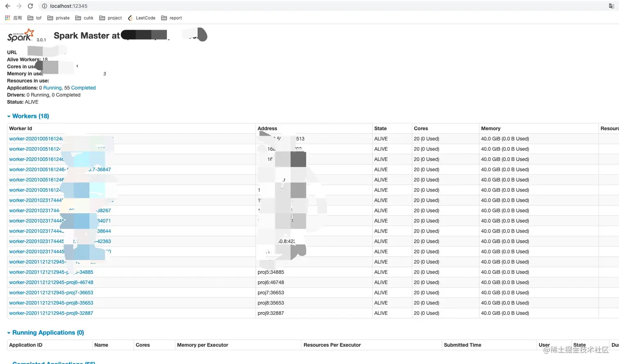Collapse the Running Applications (0) section
619x364 pixels.
[45, 332]
